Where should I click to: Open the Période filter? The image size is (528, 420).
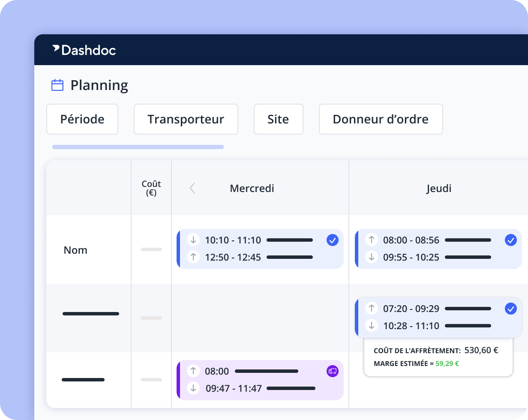[82, 119]
